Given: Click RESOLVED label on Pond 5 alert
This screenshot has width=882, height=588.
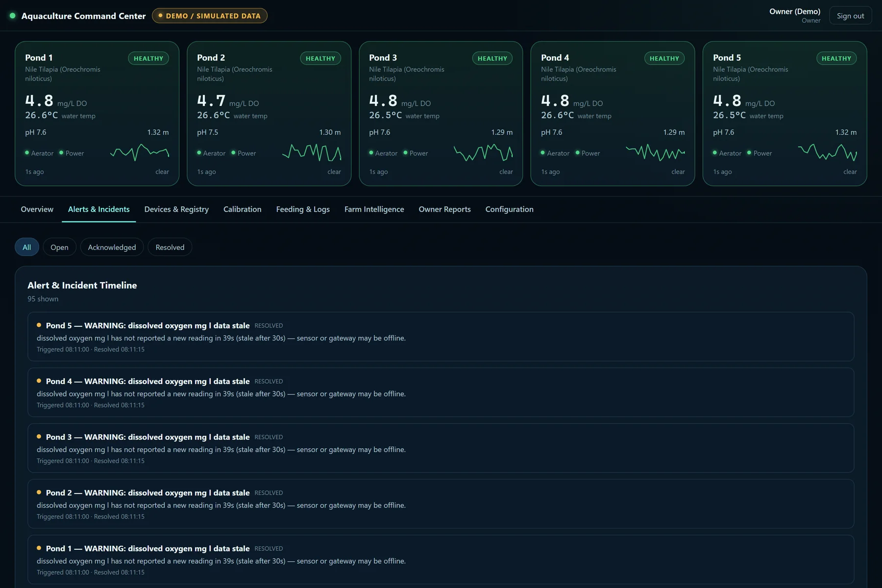Looking at the screenshot, I should 269,326.
